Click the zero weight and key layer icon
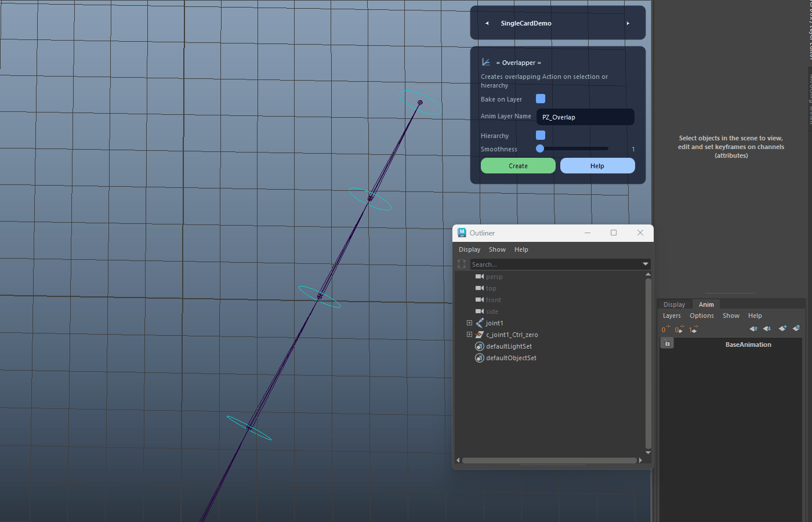Viewport: 812px width, 522px height. (679, 329)
